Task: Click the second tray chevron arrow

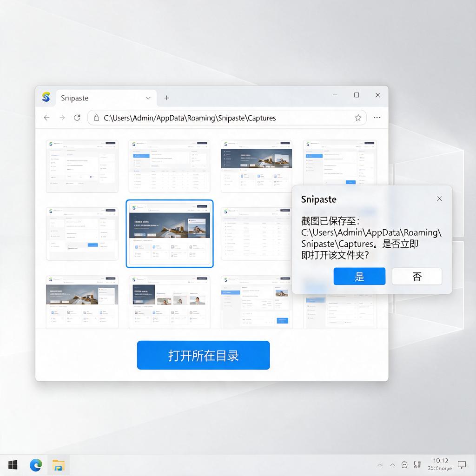Action: [392, 465]
